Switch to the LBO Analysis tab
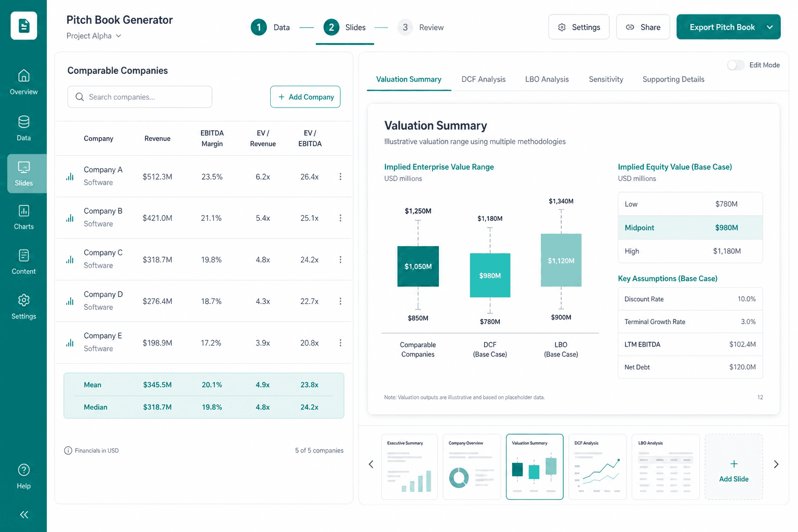 [547, 79]
